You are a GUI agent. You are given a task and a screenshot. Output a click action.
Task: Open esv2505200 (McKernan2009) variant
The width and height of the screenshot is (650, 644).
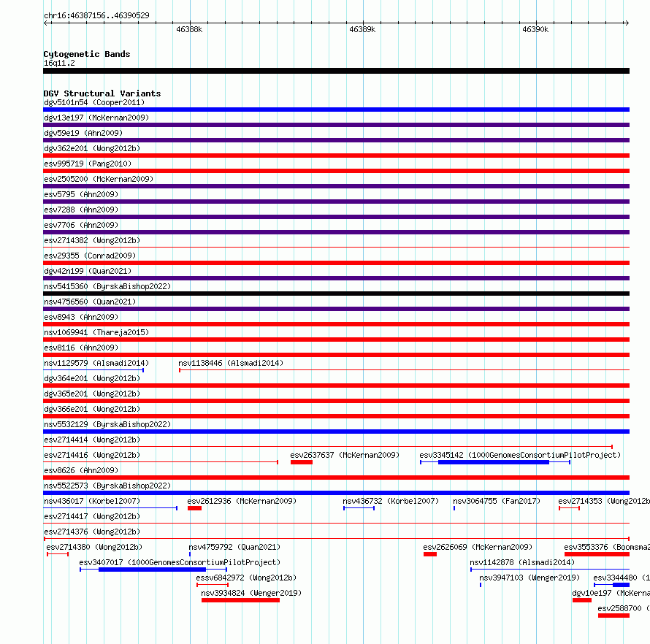[99, 179]
